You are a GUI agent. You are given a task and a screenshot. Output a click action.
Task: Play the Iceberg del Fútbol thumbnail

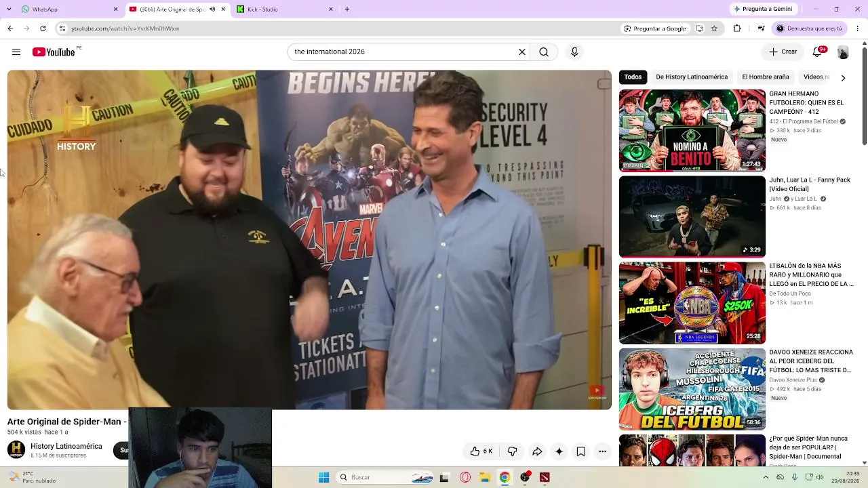tap(692, 389)
